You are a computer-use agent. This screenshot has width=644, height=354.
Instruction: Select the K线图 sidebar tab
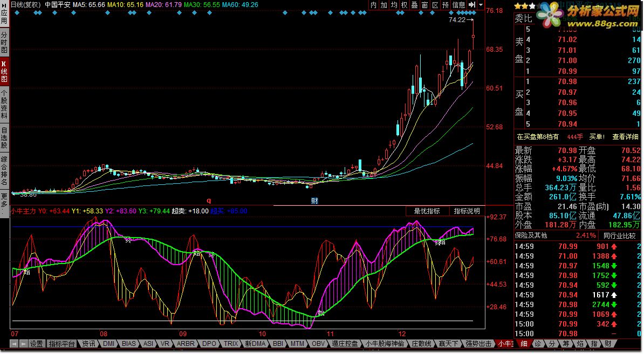(x=4, y=71)
